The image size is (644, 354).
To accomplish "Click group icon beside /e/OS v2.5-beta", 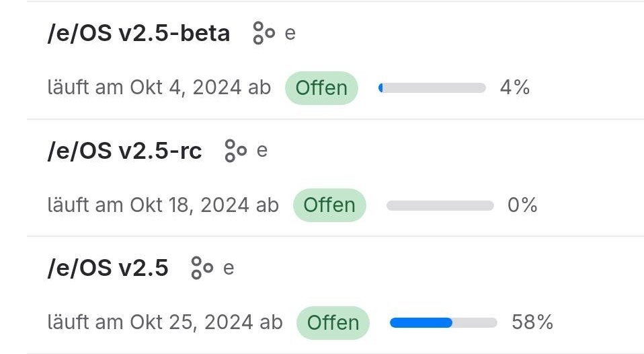I will coord(264,33).
